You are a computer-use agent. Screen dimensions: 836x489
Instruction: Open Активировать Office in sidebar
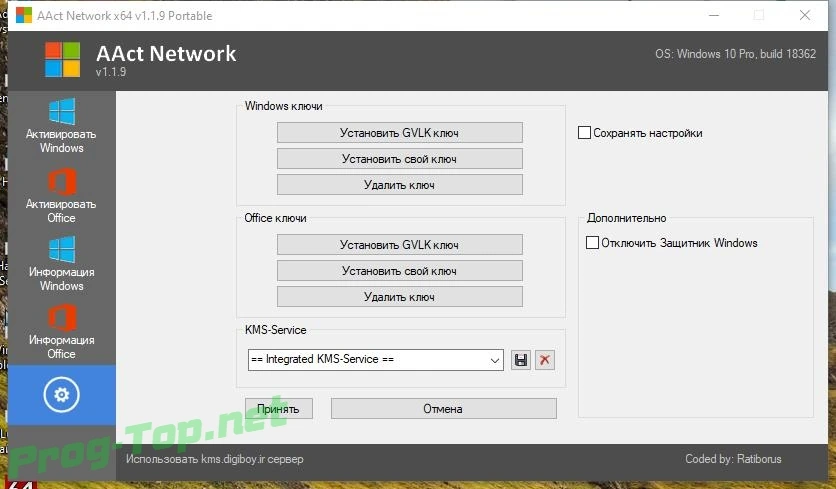point(61,195)
